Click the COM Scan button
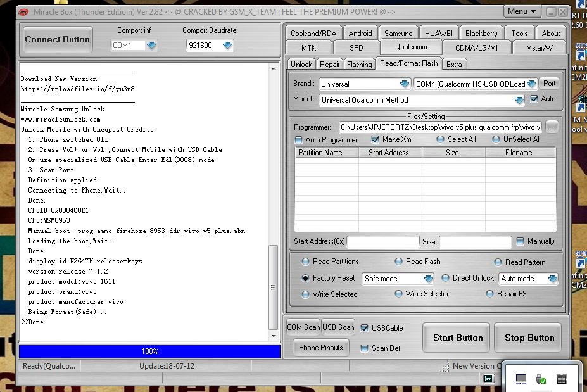Viewport: 587px width, 392px height. (303, 327)
